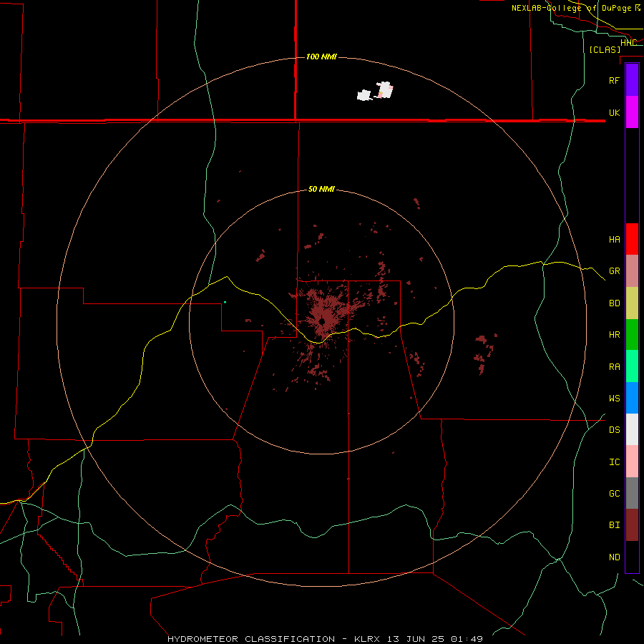The width and height of the screenshot is (644, 644).
Task: Click the BI dark red swatch
Action: [x=632, y=525]
